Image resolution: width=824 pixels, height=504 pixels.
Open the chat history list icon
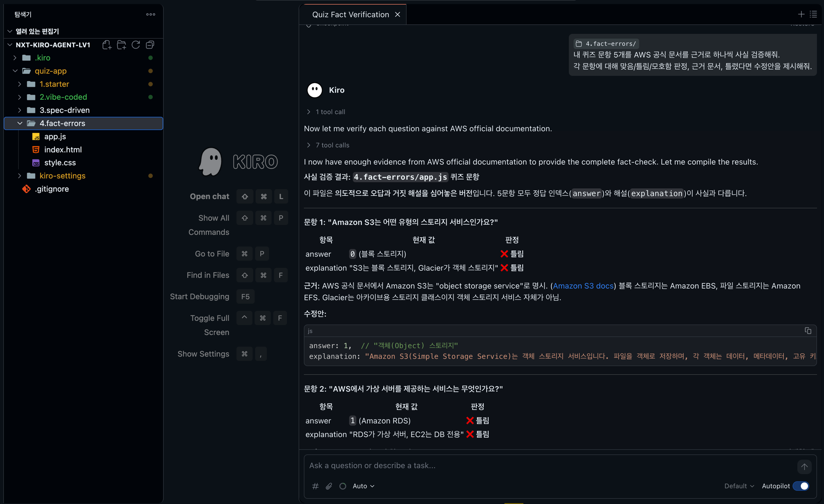pos(813,14)
